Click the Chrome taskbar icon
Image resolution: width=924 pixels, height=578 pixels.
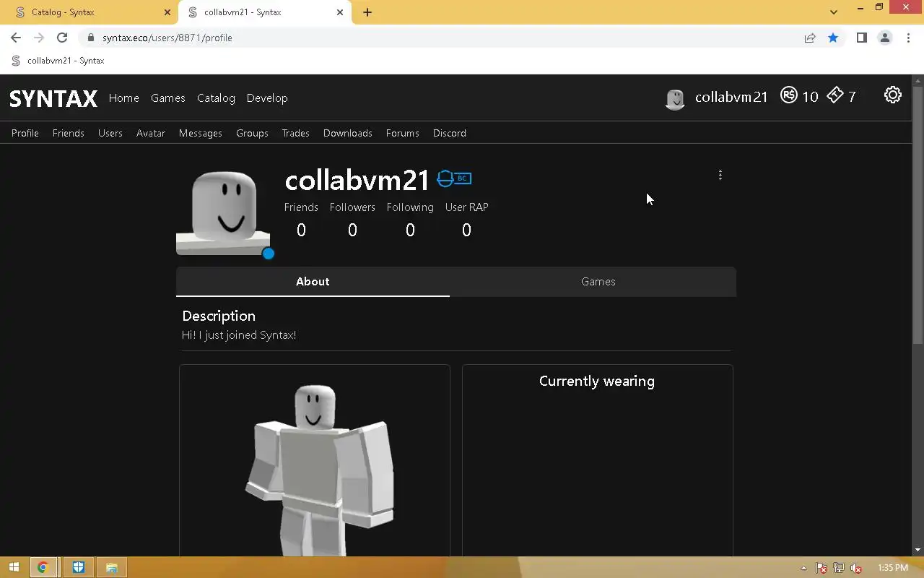[43, 567]
